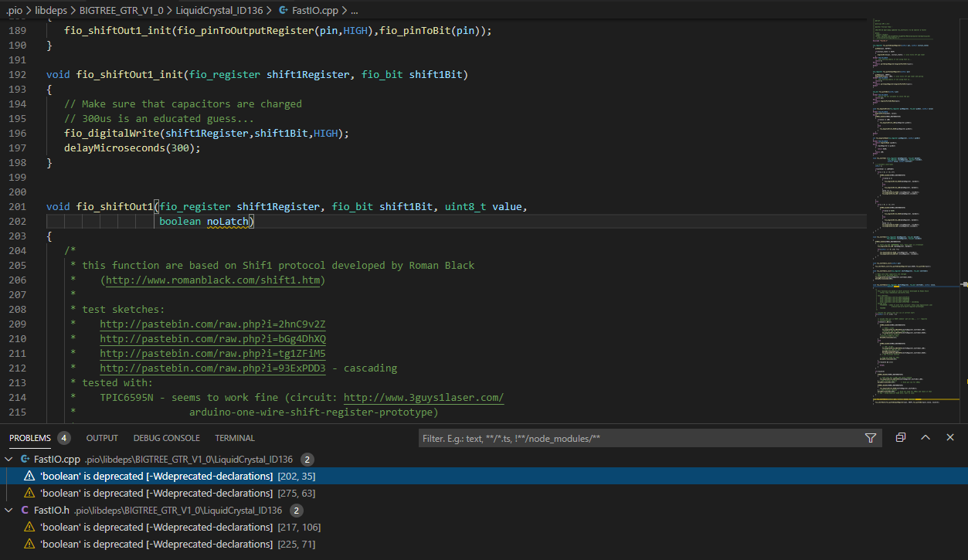Open the pastebin link ending 2hnC9v2Z
Viewport: 968px width, 560px height.
pyautogui.click(x=212, y=324)
